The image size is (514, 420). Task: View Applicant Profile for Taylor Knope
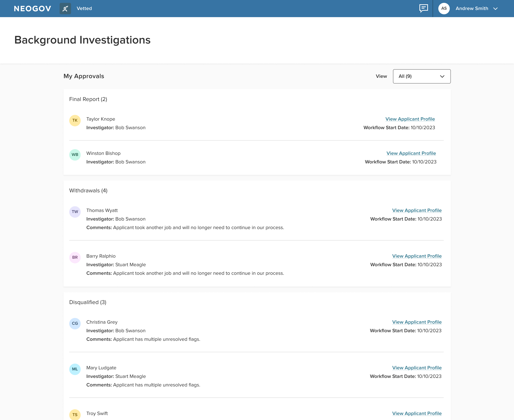tap(410, 119)
